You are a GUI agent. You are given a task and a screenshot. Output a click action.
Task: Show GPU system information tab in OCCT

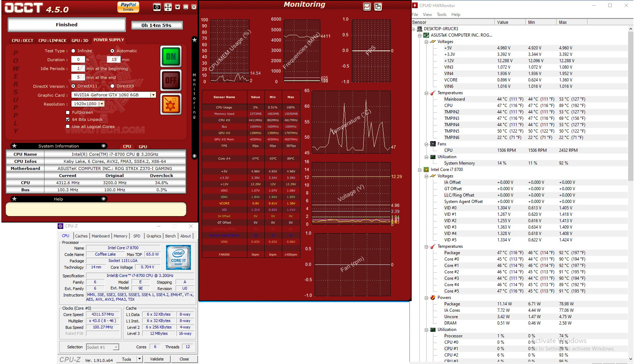coord(143,146)
